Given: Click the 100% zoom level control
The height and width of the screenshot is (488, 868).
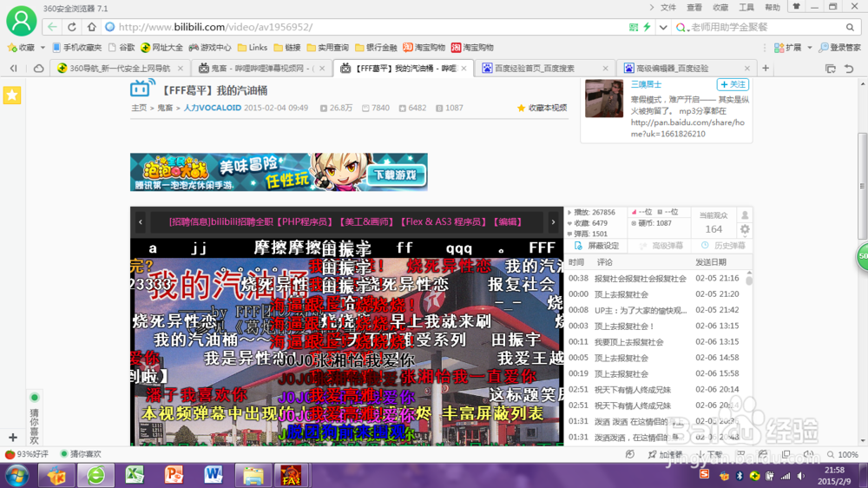Looking at the screenshot, I should click(x=842, y=454).
